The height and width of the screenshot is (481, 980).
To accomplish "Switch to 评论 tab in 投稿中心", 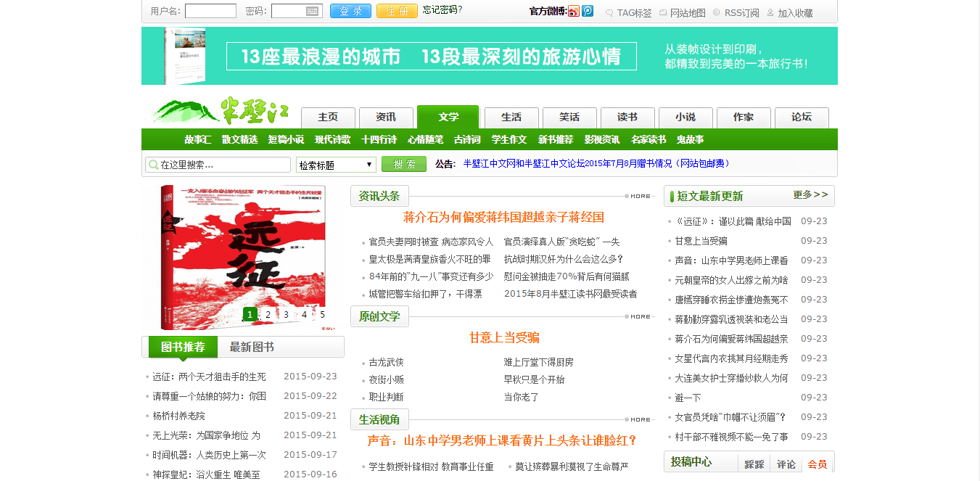I will pyautogui.click(x=786, y=464).
